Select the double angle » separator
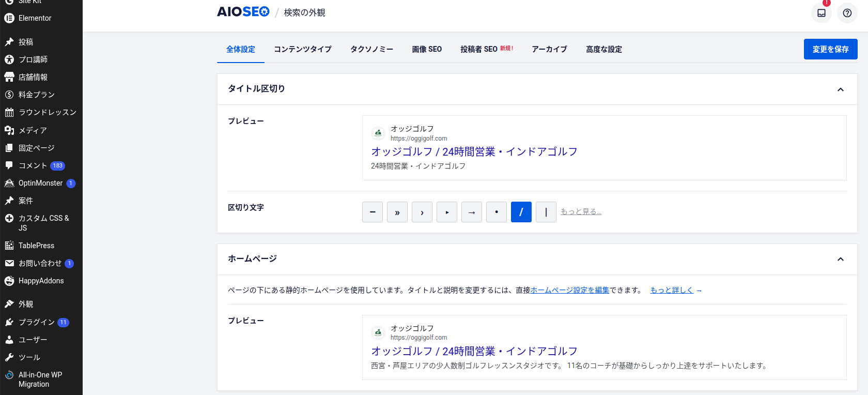The height and width of the screenshot is (395, 868). (x=397, y=212)
